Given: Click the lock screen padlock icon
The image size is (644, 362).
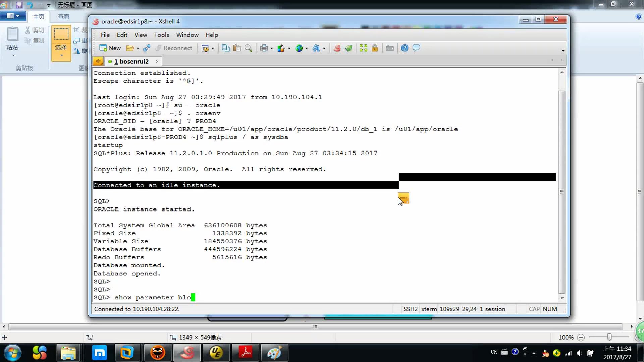Looking at the screenshot, I should tap(375, 48).
